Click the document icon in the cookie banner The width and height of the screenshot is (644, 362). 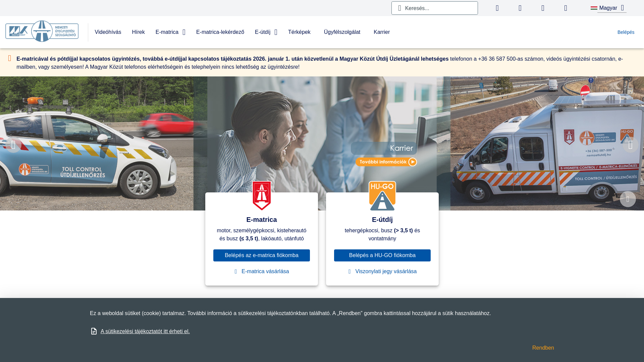(94, 331)
